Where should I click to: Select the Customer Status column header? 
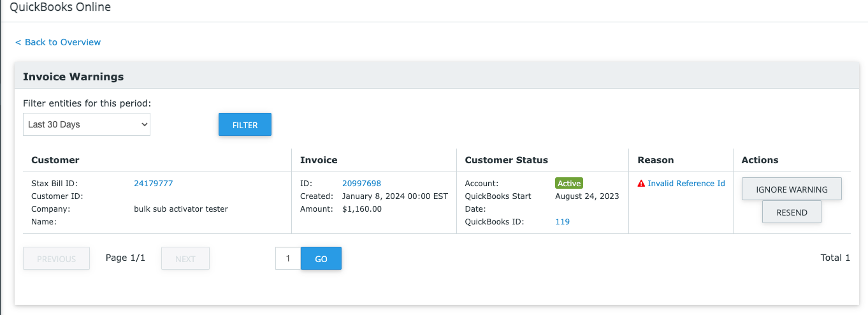pyautogui.click(x=507, y=160)
